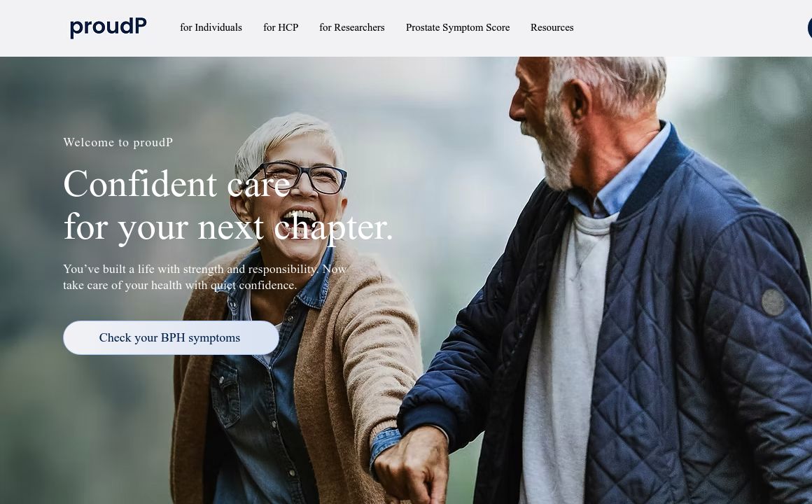Click the Check your BPH symptoms button
The image size is (812, 504).
pos(171,337)
